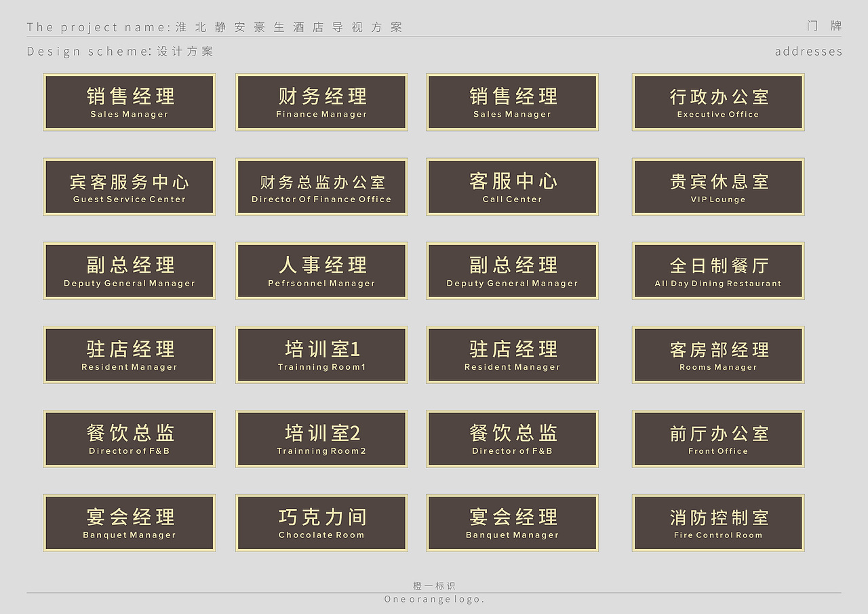Select the Rooms Manager sign

click(718, 354)
